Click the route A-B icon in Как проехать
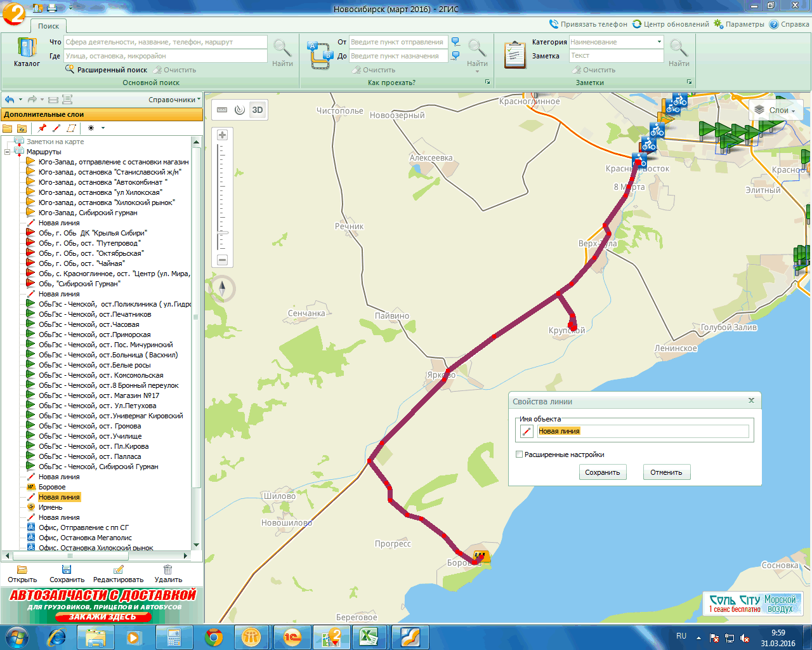The width and height of the screenshot is (812, 650). coord(320,55)
